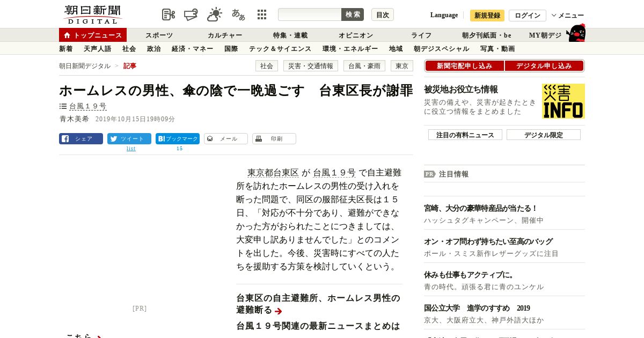The image size is (644, 338).
Task: Open オン・オフ問わず持ちたい至高のバッグ link
Action: [488, 241]
